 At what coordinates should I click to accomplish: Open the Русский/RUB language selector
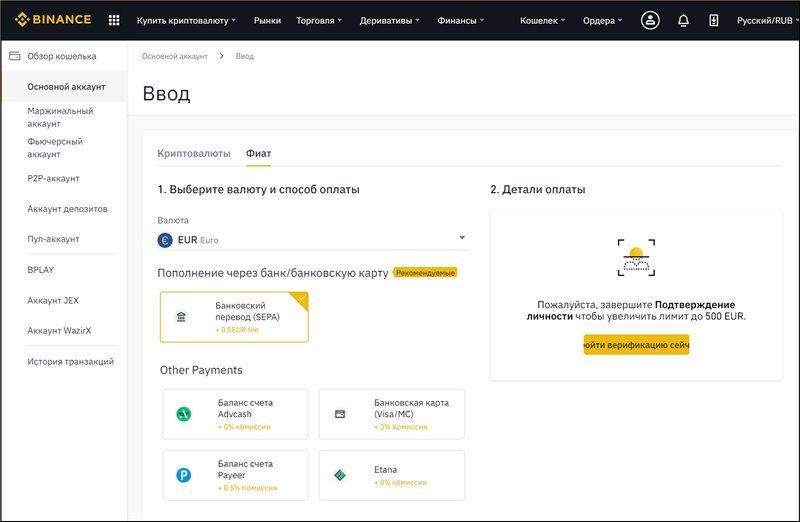tap(767, 20)
